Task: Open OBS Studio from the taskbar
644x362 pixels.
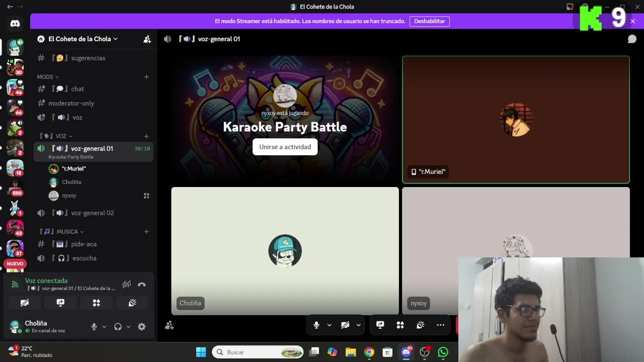Action: (x=425, y=352)
